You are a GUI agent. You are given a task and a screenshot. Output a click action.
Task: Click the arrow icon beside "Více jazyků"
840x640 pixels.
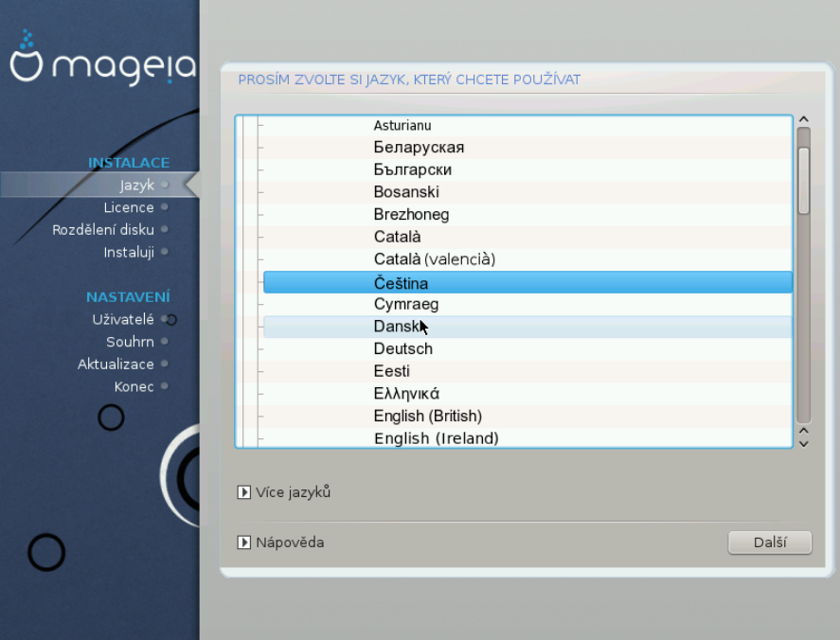(244, 492)
